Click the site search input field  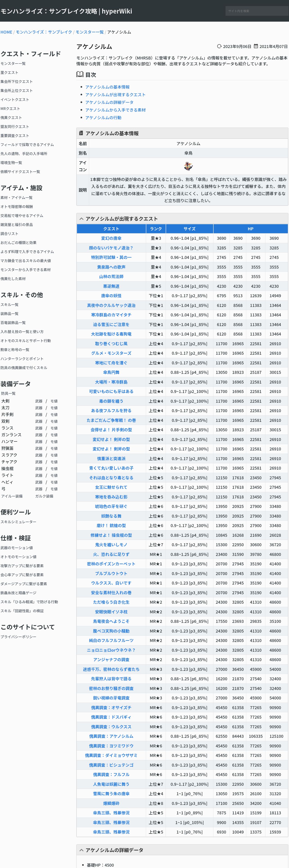[x=257, y=11]
